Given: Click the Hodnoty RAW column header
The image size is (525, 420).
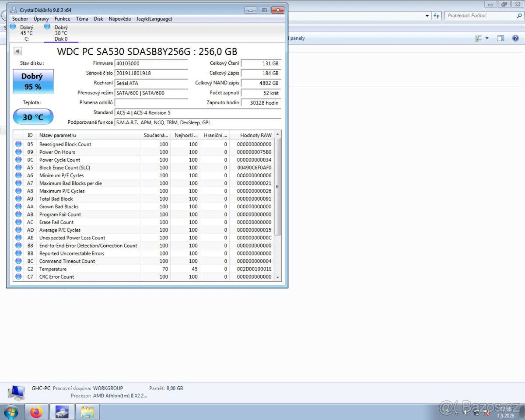Looking at the screenshot, I should [252, 135].
